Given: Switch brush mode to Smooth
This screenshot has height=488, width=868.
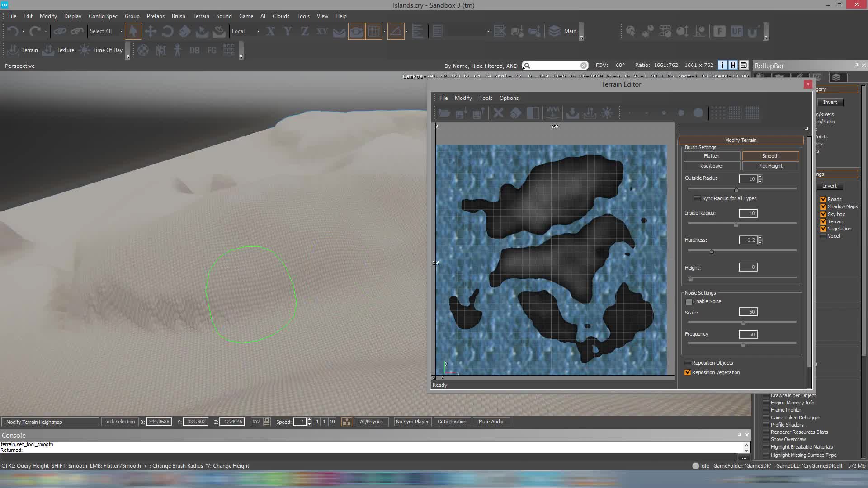Looking at the screenshot, I should coord(769,155).
